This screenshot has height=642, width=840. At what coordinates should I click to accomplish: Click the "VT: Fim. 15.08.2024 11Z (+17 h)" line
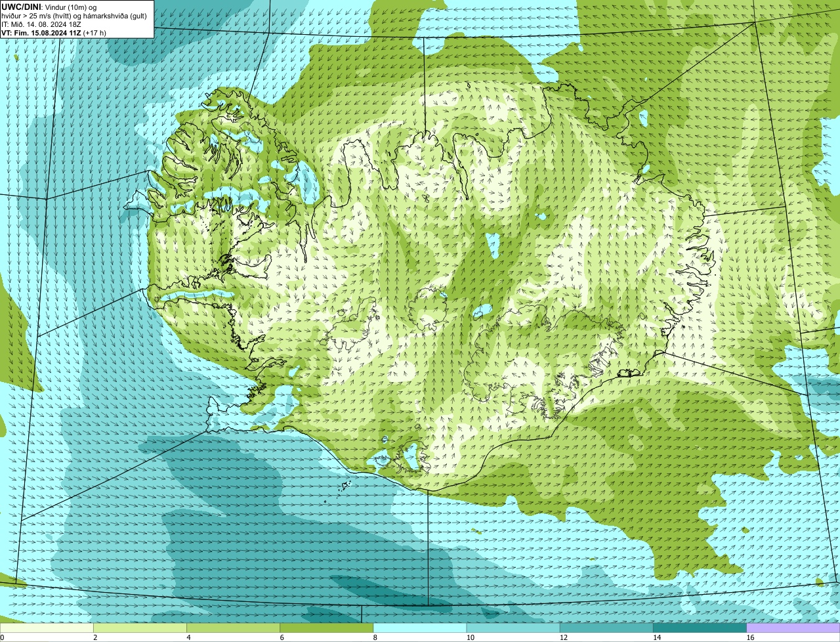54,33
